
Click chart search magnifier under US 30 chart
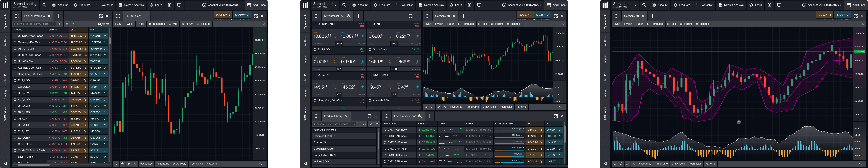pos(260,164)
